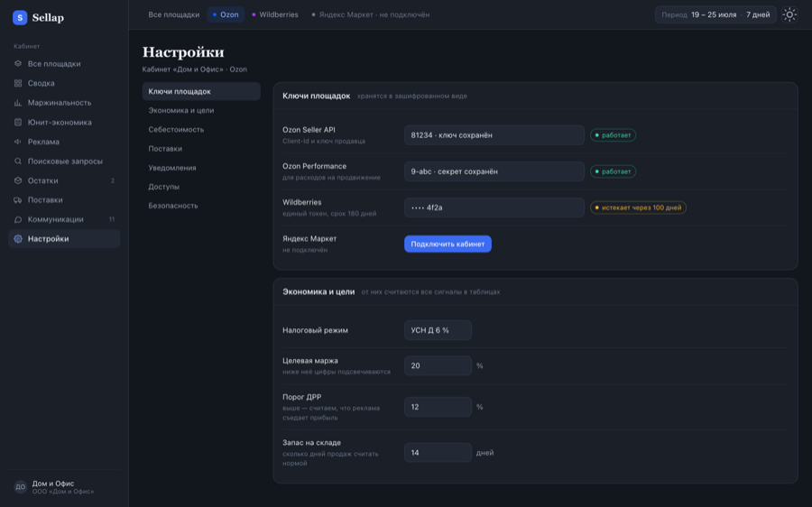Click the Ozon Performance secret field
Image resolution: width=812 pixels, height=507 pixels.
pyautogui.click(x=494, y=171)
